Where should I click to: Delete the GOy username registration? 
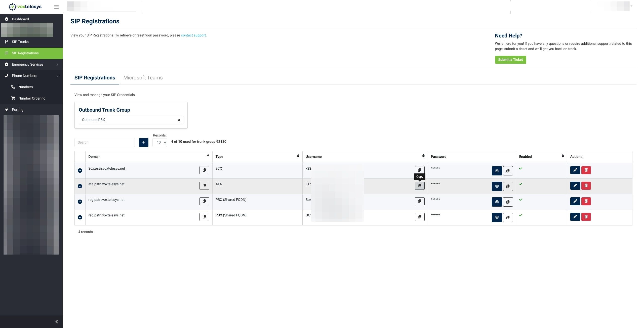[586, 217]
